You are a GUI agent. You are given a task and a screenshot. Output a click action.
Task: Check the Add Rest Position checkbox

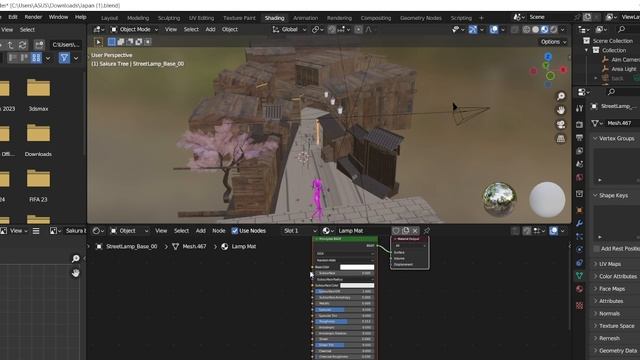pos(596,249)
